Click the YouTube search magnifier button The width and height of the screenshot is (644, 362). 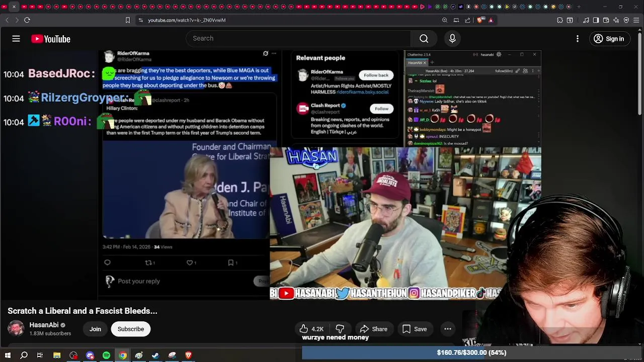(424, 38)
